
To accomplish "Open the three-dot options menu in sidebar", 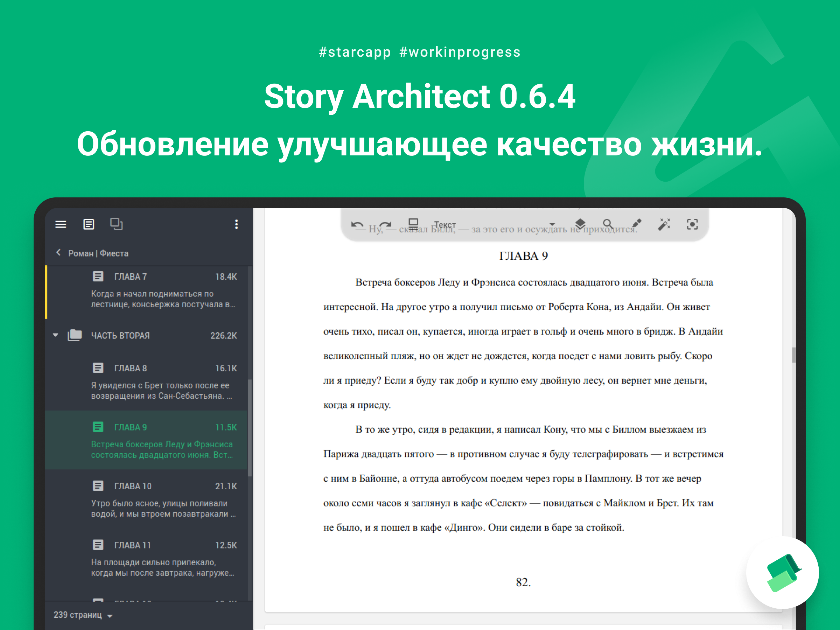I will click(x=236, y=224).
